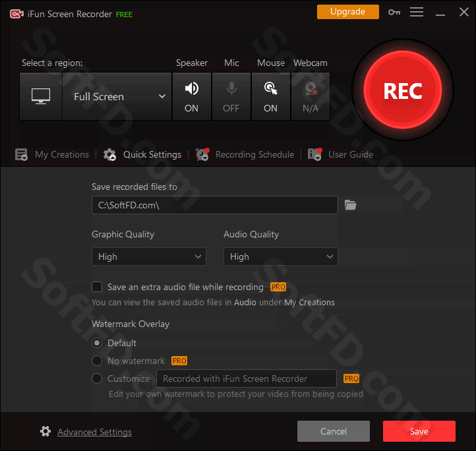Image resolution: width=476 pixels, height=451 pixels.
Task: Click PRO badge beside custom watermark field
Action: tap(351, 378)
